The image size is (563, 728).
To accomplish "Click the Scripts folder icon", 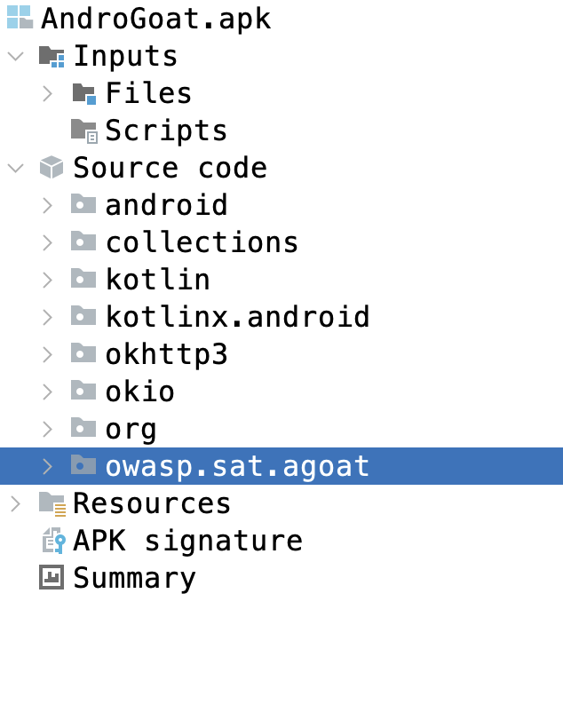I will [83, 131].
